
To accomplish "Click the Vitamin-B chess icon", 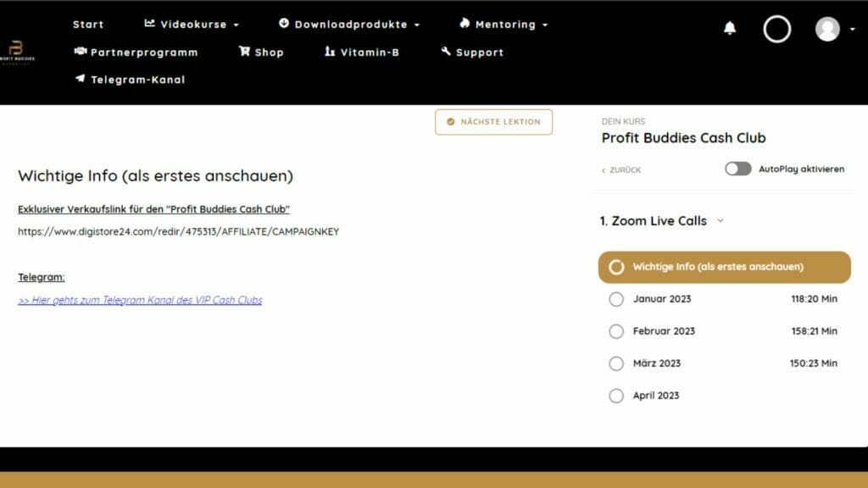I will pos(330,51).
